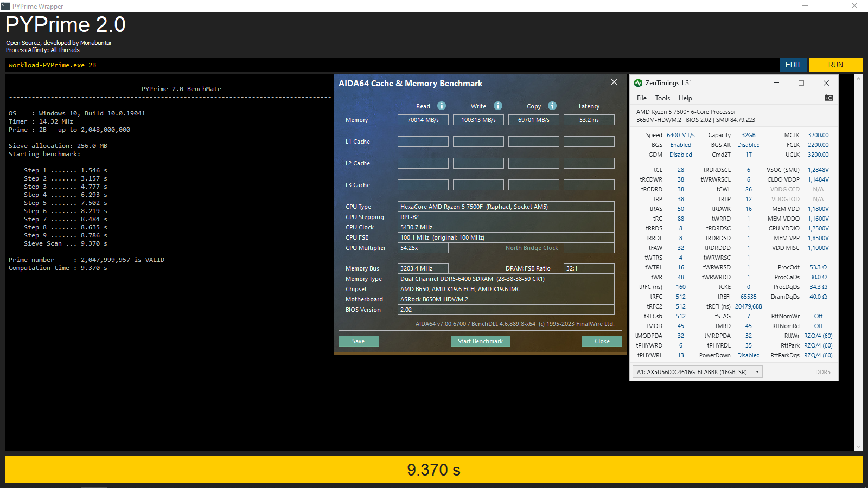Click the Prime number 2,047,999,957 is VALID line
Viewport: 868px width, 488px height.
87,260
